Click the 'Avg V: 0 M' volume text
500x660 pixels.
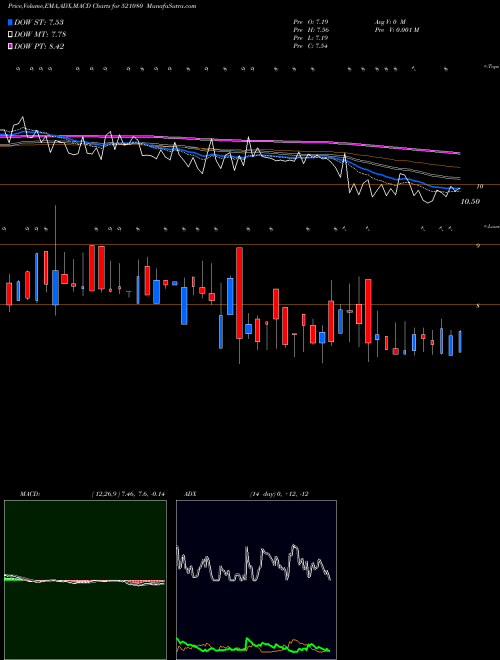pos(390,21)
